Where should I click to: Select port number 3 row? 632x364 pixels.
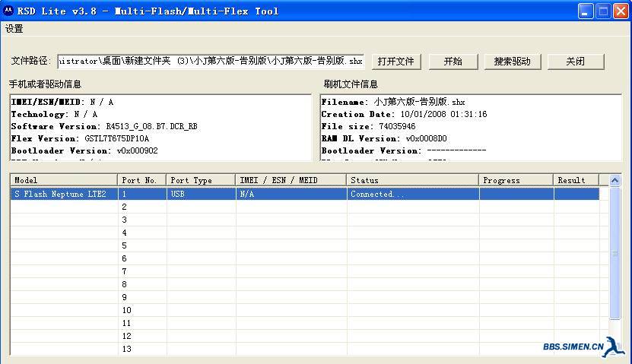click(x=305, y=220)
